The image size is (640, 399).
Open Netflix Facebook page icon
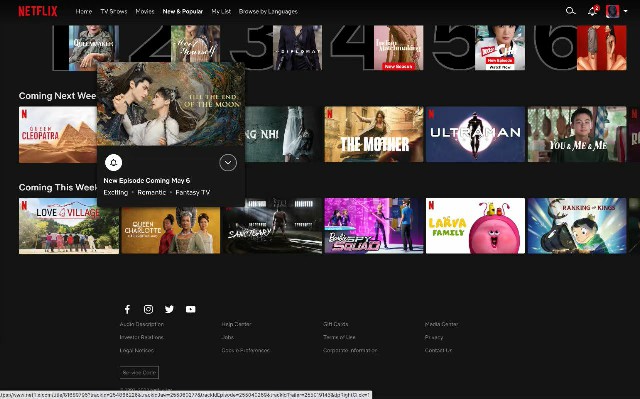[127, 309]
